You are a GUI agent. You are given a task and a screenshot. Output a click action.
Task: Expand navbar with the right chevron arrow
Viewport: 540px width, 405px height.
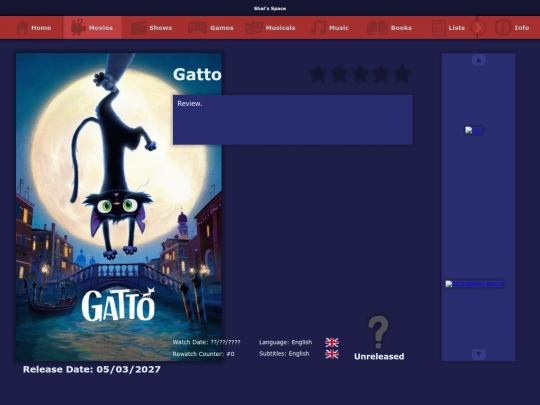478,28
